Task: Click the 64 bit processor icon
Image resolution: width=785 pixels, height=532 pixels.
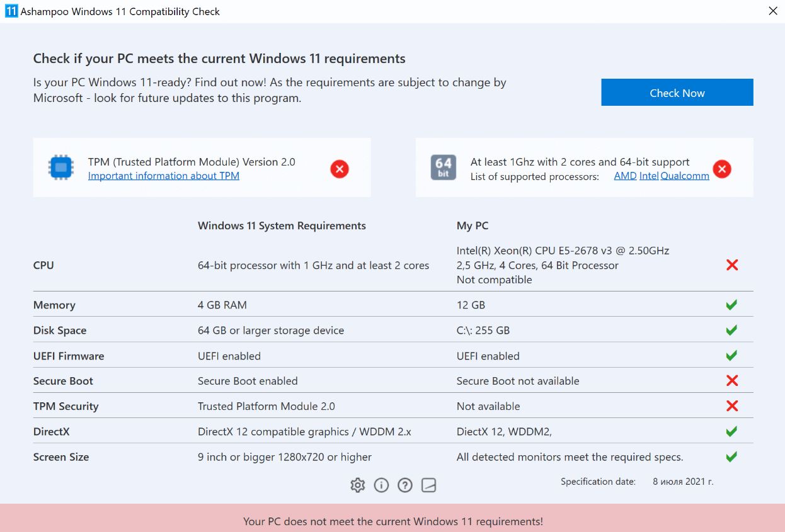Action: (444, 168)
